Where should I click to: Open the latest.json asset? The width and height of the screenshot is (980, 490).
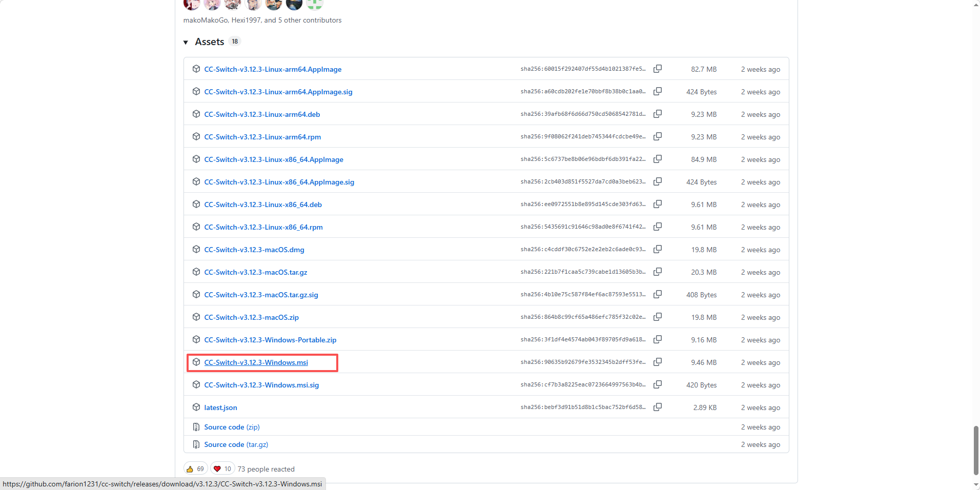coord(220,407)
